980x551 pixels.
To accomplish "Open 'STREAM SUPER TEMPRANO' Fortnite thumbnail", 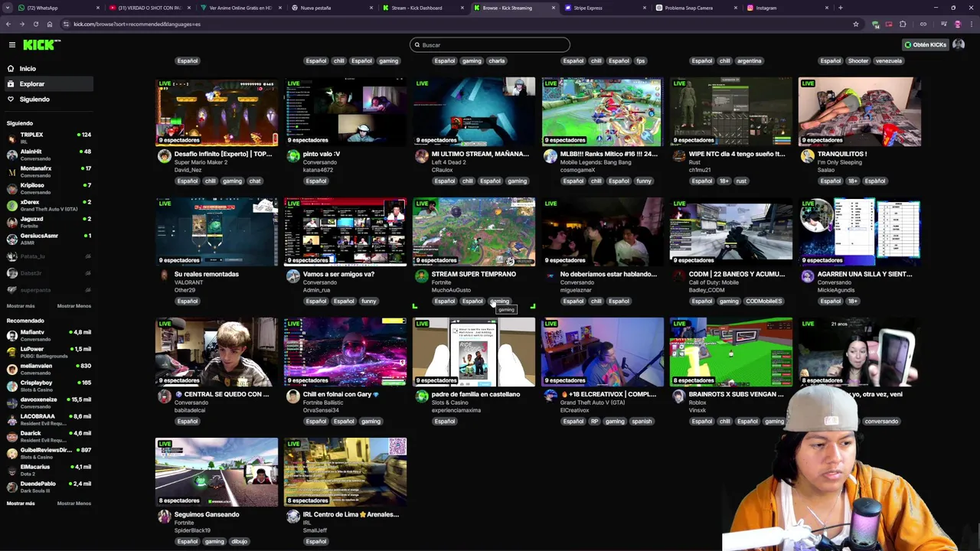I will pyautogui.click(x=474, y=232).
